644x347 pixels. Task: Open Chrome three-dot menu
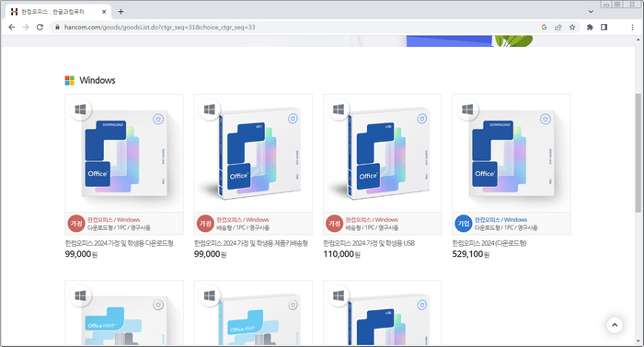632,27
